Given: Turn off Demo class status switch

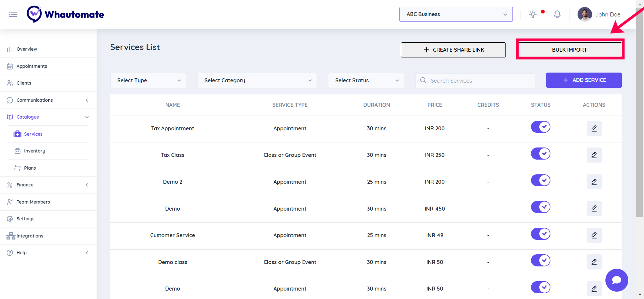Looking at the screenshot, I should pyautogui.click(x=540, y=260).
